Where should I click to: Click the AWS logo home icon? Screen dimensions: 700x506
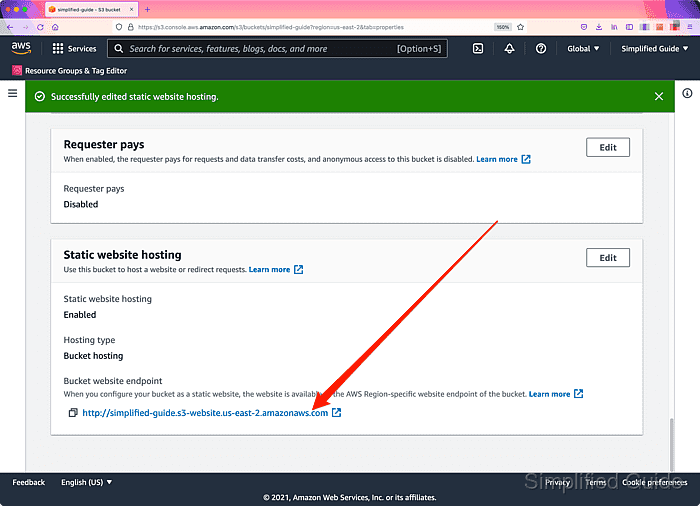21,48
